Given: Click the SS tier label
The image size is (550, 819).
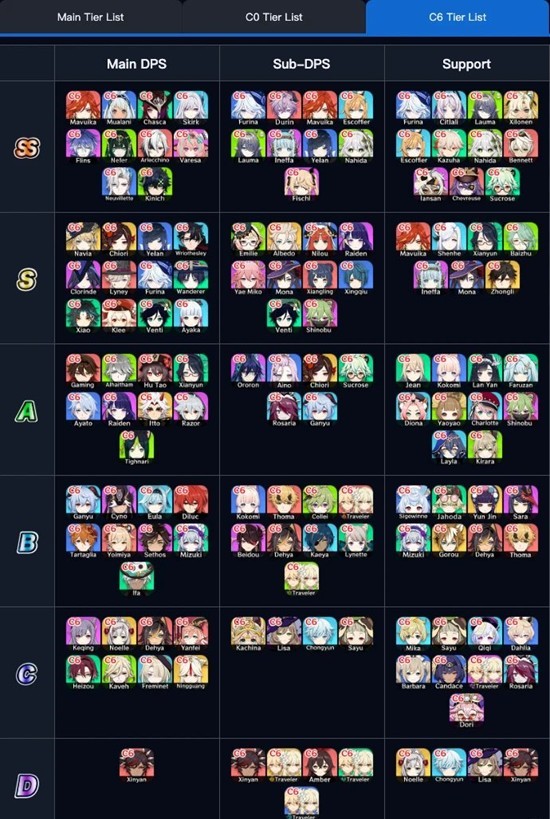Looking at the screenshot, I should click(x=27, y=148).
